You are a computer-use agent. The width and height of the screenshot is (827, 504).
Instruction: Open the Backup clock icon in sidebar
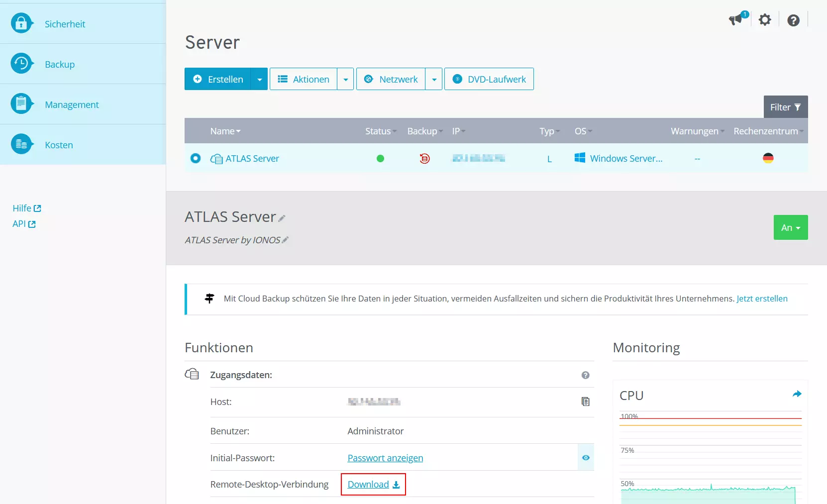coord(21,64)
